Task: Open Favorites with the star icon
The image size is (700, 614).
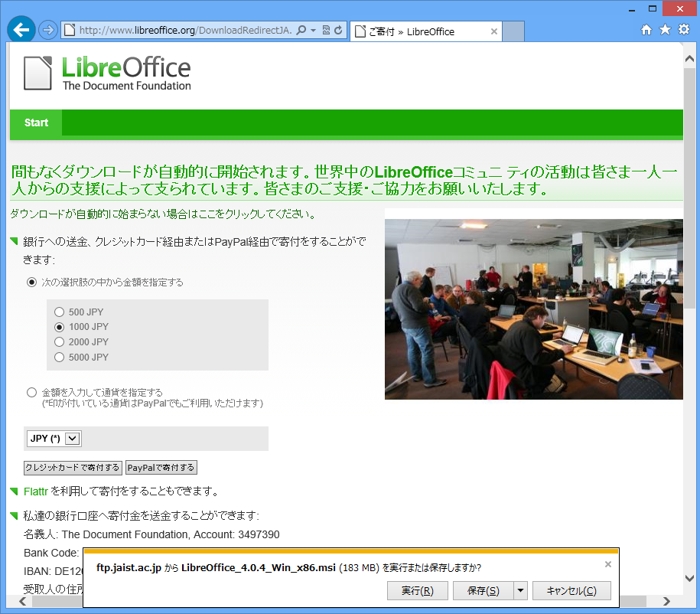Action: 665,30
